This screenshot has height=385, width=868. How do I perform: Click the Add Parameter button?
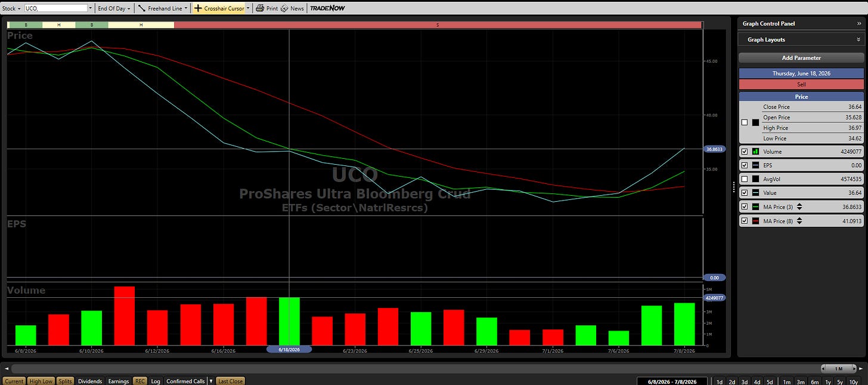click(x=801, y=58)
